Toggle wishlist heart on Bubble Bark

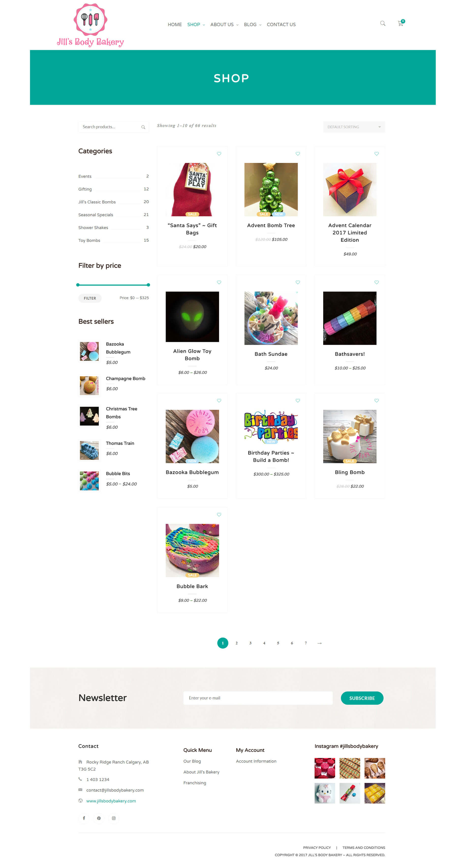tap(219, 515)
